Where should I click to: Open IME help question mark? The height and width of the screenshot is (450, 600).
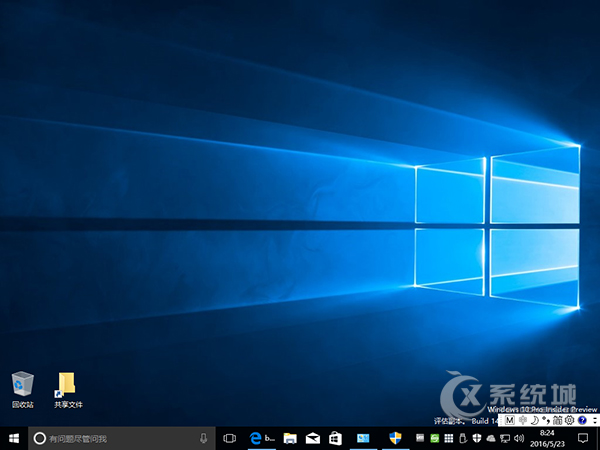(582, 420)
